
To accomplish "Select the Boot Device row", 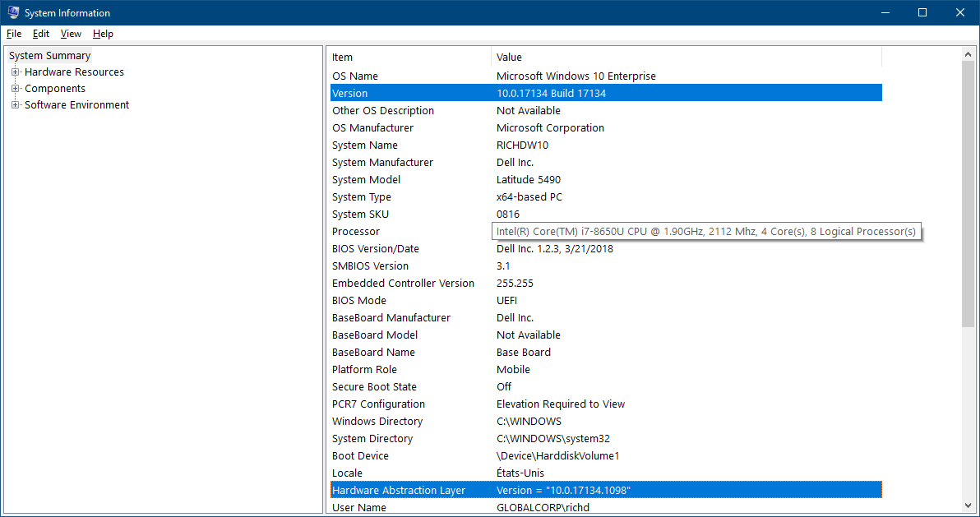I will point(606,456).
